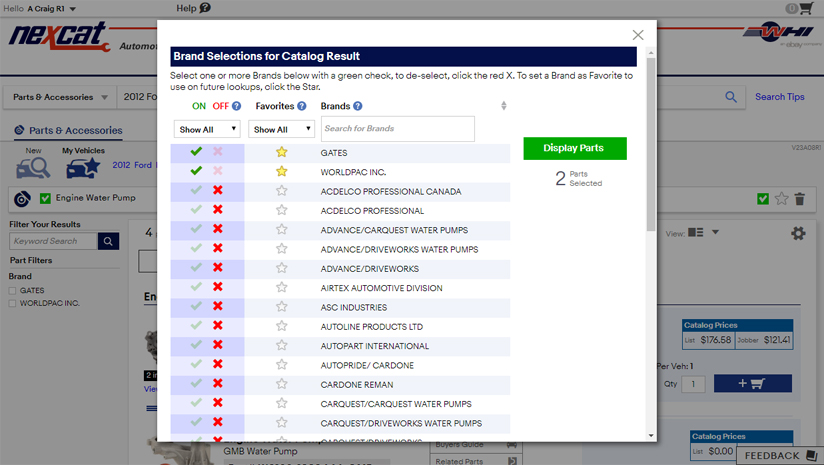Viewport: 824px width, 465px height.
Task: Deselect WORLDPAC INC. with the red X
Action: click(218, 171)
